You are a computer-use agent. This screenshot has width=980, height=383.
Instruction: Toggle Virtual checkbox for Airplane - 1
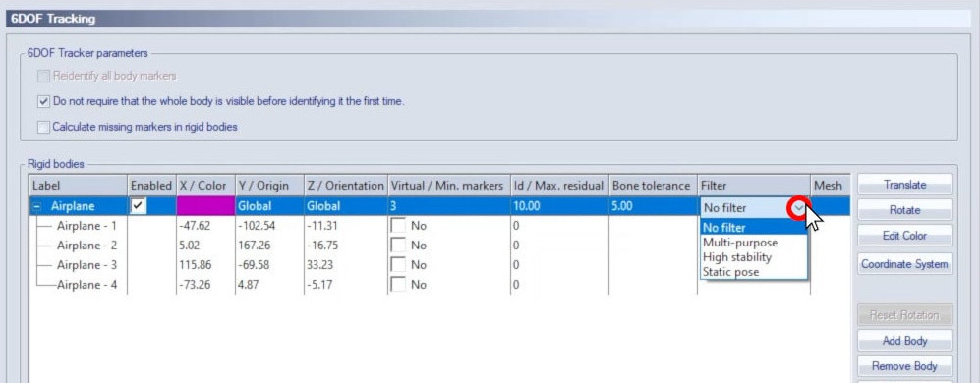(x=397, y=226)
